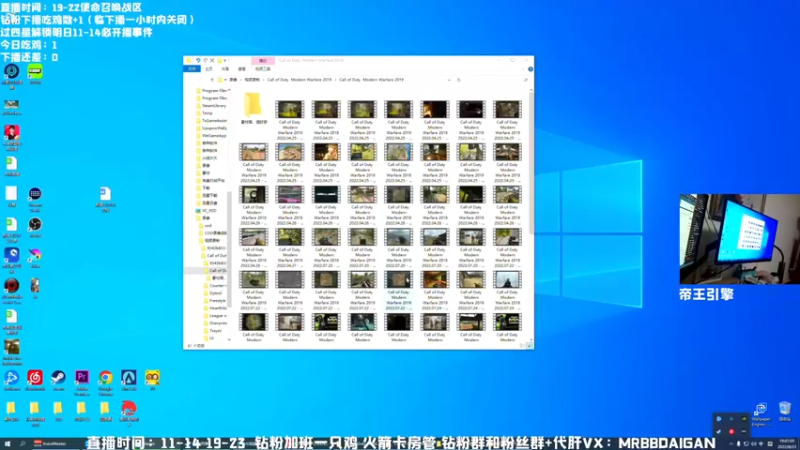Click the Explorer help question-mark icon

coord(530,69)
